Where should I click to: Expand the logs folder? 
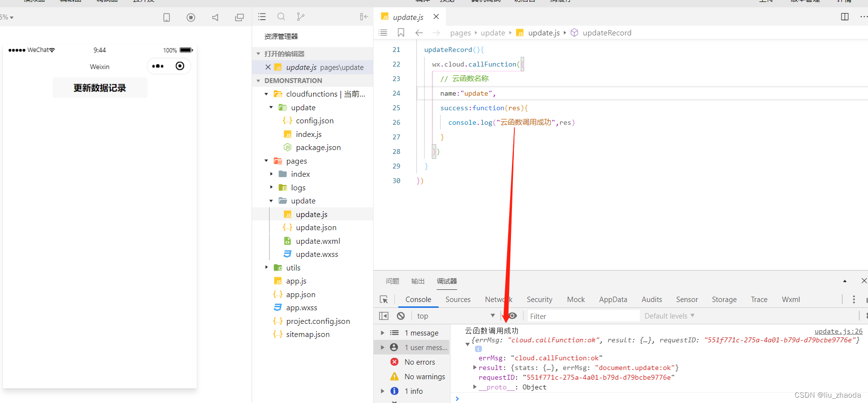[271, 187]
